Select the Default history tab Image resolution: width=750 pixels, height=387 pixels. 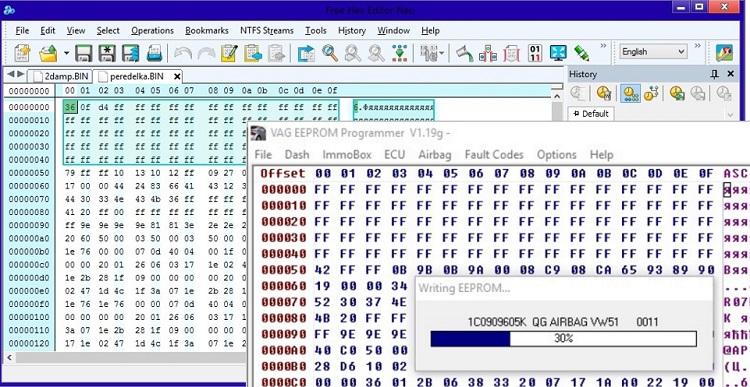[590, 114]
